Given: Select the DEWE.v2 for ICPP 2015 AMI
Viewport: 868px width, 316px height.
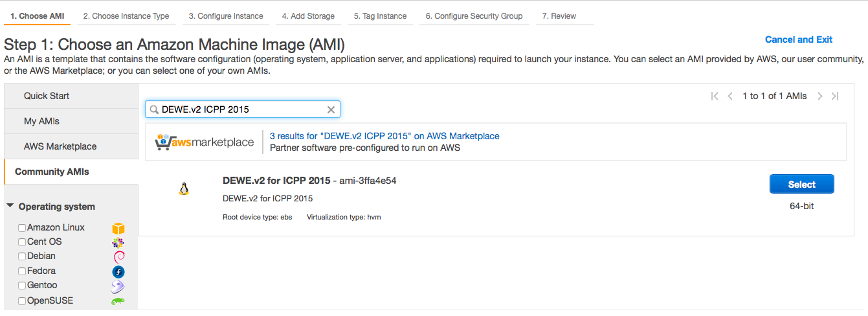Looking at the screenshot, I should point(801,185).
